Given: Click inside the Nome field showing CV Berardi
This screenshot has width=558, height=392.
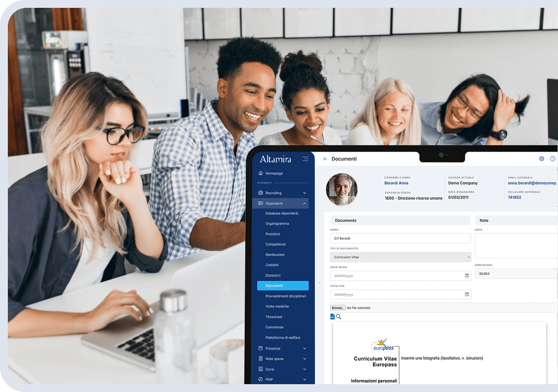Looking at the screenshot, I should 401,238.
